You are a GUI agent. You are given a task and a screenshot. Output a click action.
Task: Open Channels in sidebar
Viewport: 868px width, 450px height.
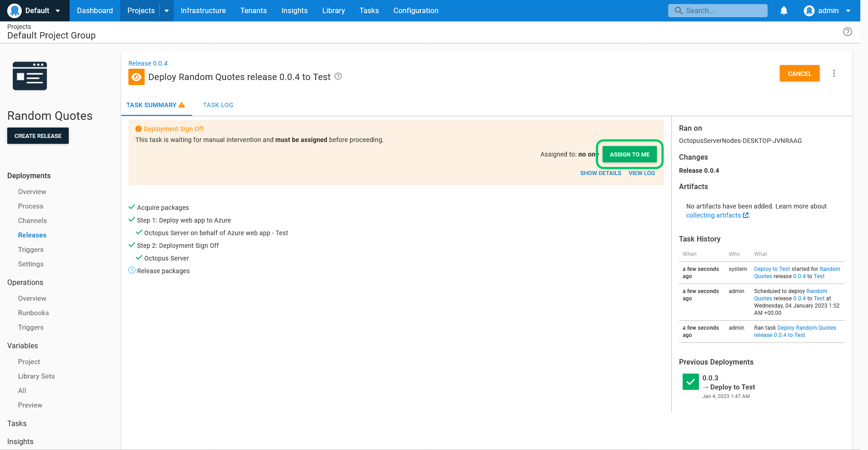(33, 221)
